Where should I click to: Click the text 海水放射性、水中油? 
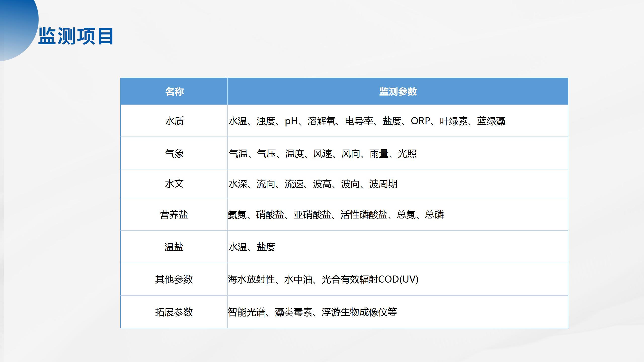tap(270, 279)
